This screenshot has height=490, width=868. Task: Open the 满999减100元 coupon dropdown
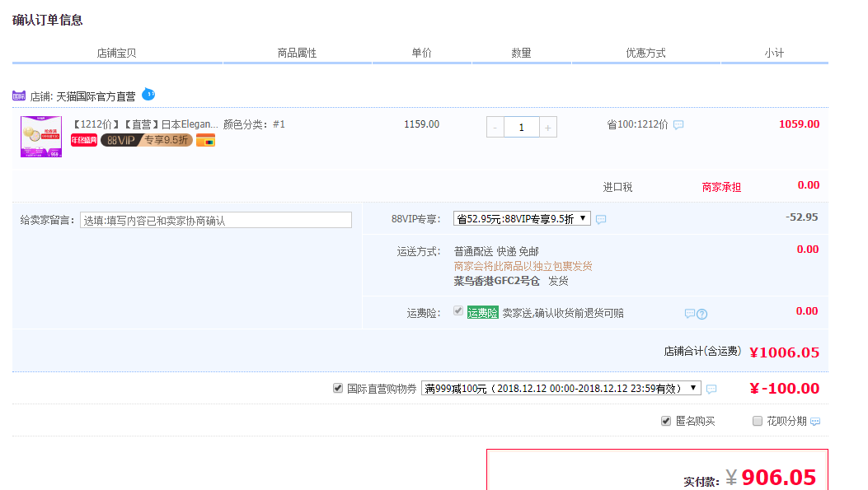[x=561, y=388]
